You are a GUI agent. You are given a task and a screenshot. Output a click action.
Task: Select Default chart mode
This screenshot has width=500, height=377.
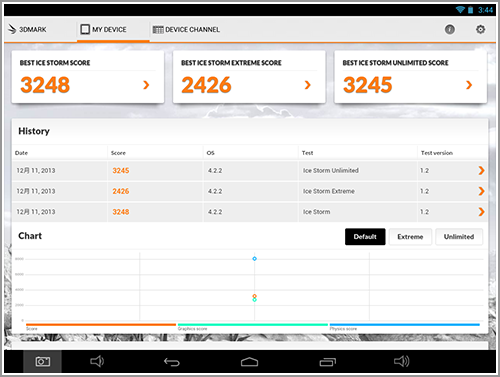pyautogui.click(x=365, y=237)
